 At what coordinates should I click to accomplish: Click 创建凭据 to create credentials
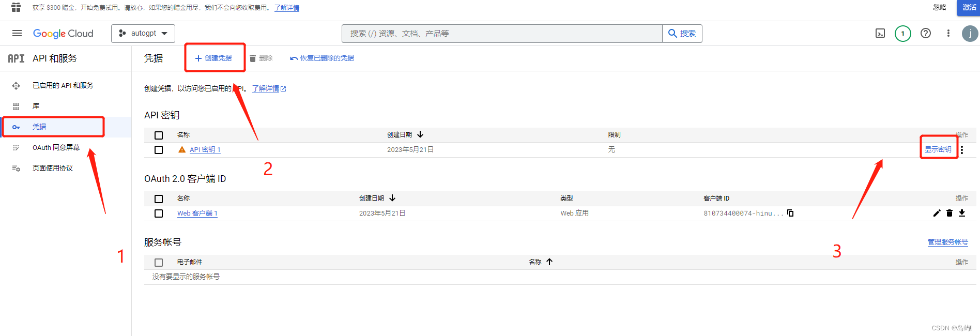[213, 58]
